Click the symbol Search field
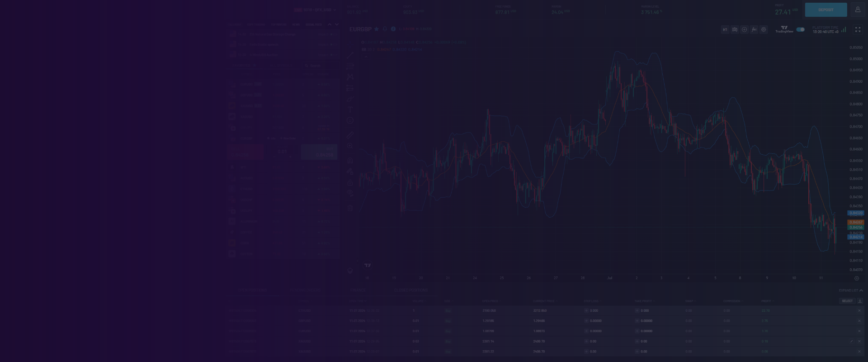 coord(320,66)
